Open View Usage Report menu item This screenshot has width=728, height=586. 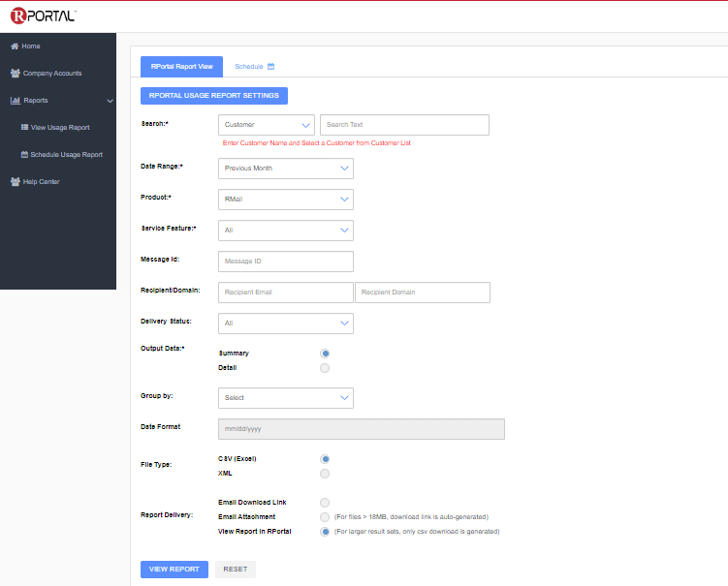pyautogui.click(x=60, y=128)
